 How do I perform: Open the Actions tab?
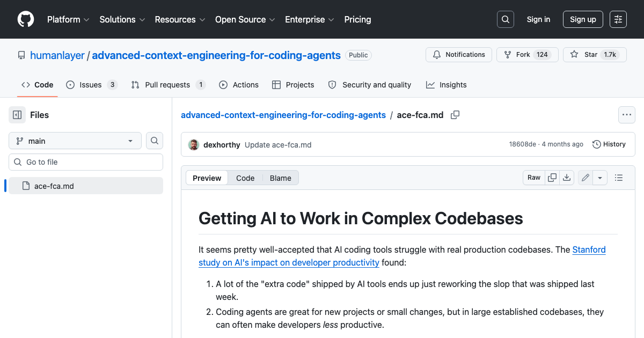pyautogui.click(x=239, y=85)
